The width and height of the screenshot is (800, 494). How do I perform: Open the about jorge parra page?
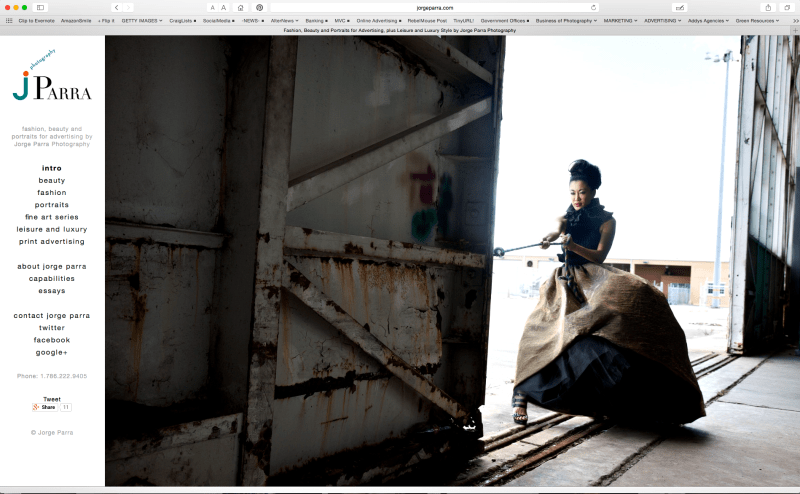[52, 266]
